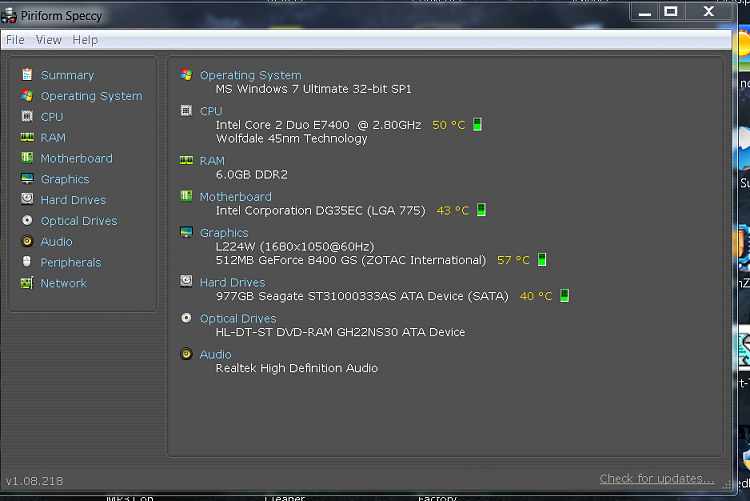The width and height of the screenshot is (750, 501).
Task: Click the version v1.08.218 label
Action: [x=34, y=481]
